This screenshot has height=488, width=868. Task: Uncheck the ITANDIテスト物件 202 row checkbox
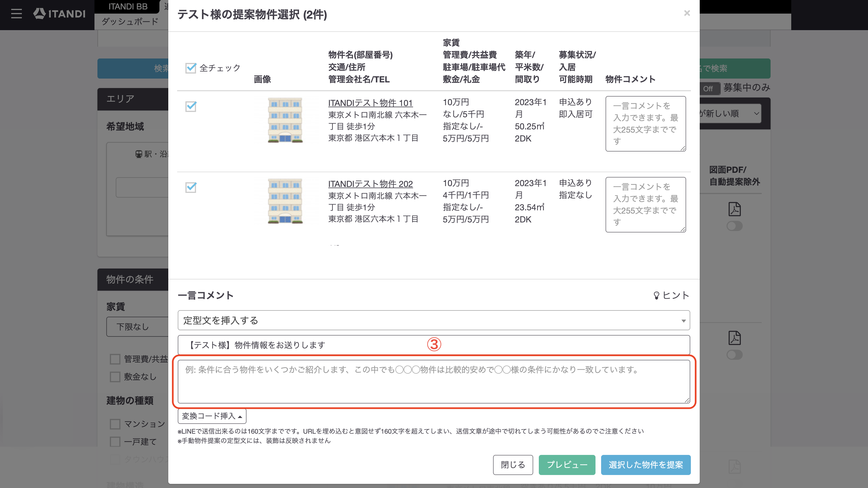pos(191,188)
